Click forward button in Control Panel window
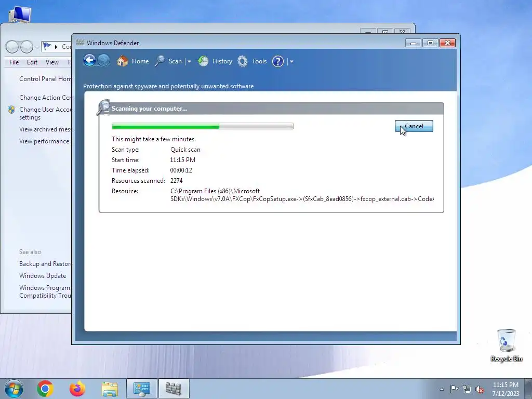 coord(27,47)
